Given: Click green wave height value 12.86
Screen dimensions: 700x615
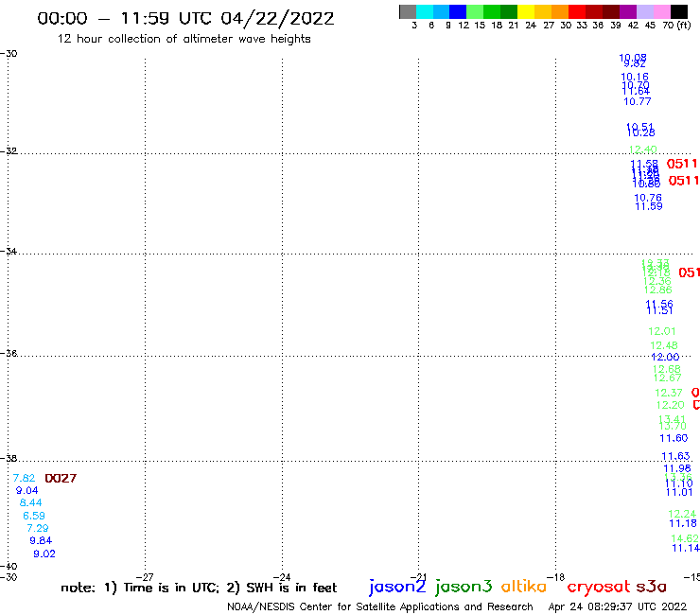Looking at the screenshot, I should click(658, 290).
